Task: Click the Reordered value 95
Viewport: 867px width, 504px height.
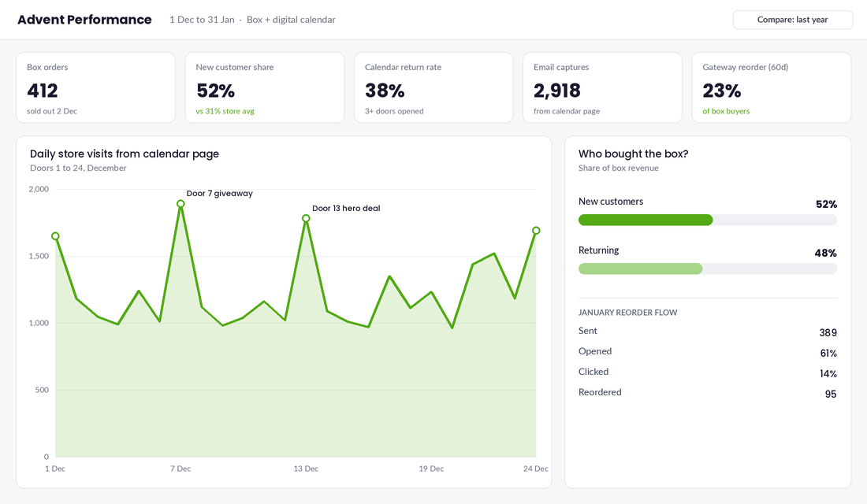Action: click(x=831, y=394)
